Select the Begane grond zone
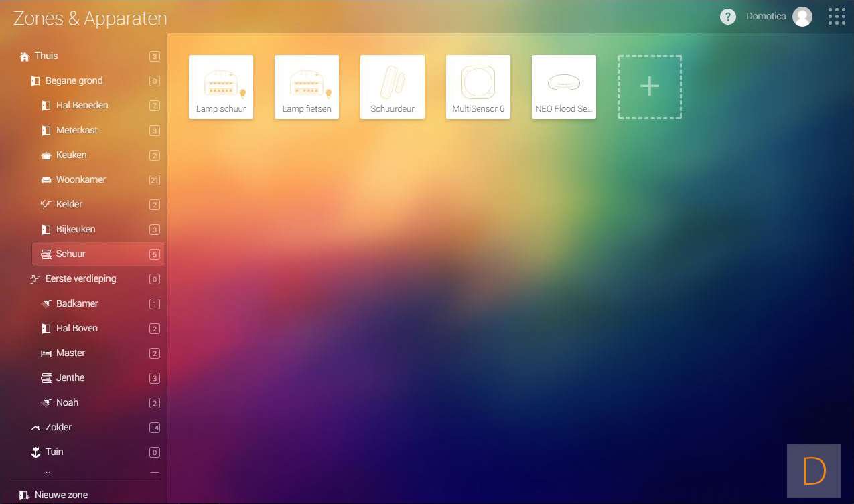Image resolution: width=854 pixels, height=504 pixels. pyautogui.click(x=74, y=81)
